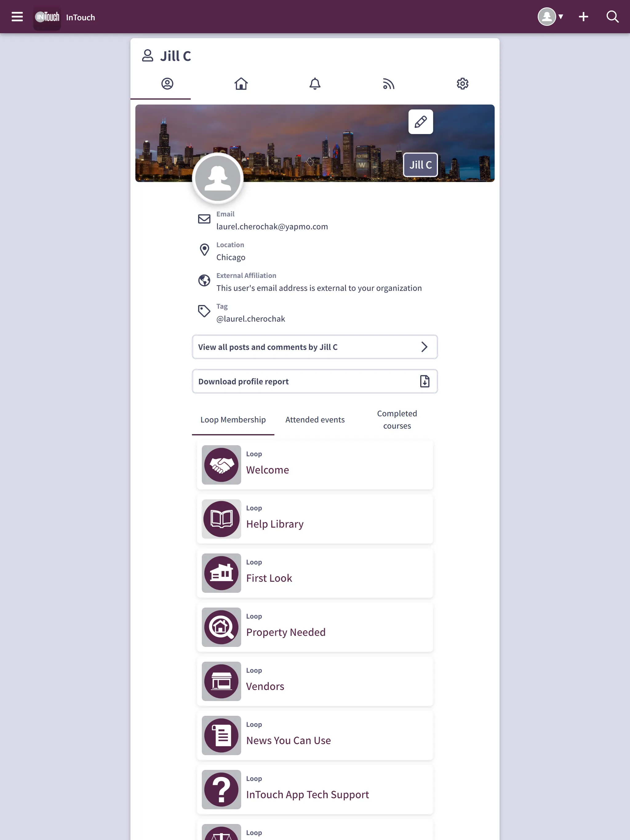
Task: Switch to the Attended events tab
Action: [315, 419]
